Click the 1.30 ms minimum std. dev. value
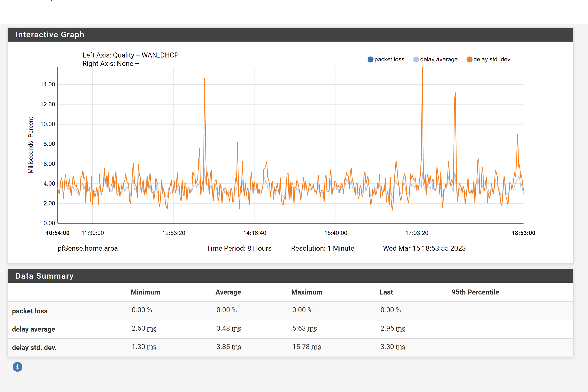Image resolution: width=588 pixels, height=392 pixels. [x=144, y=347]
